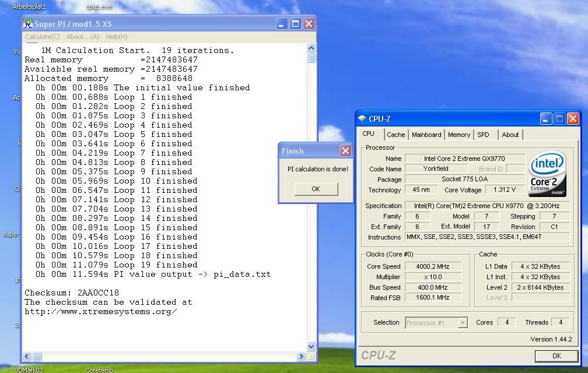Switch to the Mainboard tab in CPU-Z
Viewport: 588px width, 373px height.
pyautogui.click(x=426, y=135)
